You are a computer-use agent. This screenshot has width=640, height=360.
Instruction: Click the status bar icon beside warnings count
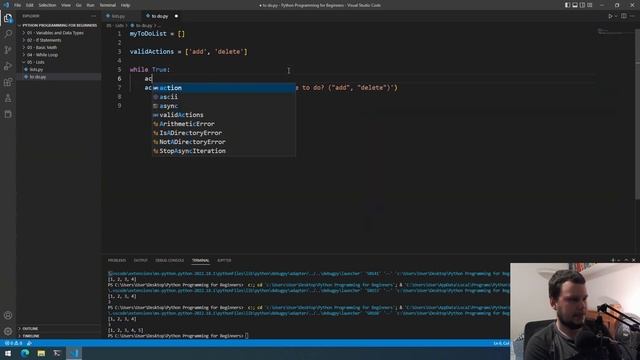coord(29,343)
